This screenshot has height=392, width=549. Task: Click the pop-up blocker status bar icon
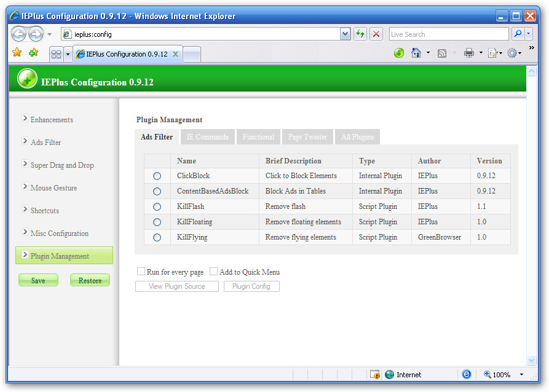(374, 375)
